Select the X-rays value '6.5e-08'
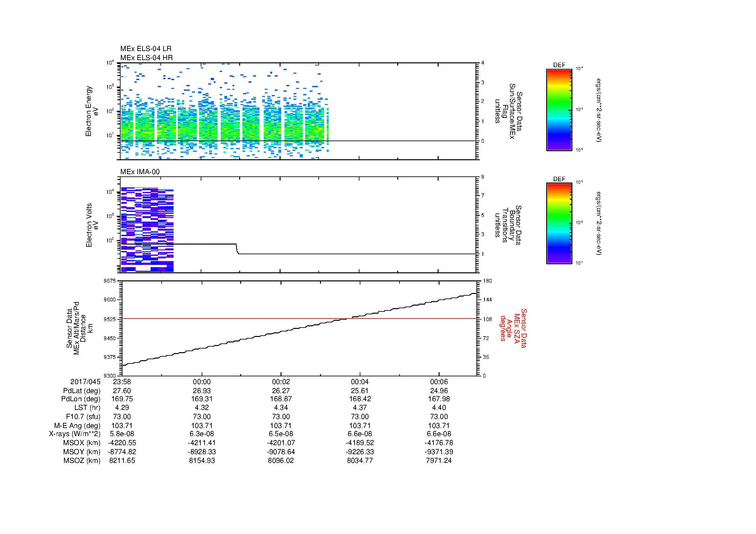 pos(281,434)
